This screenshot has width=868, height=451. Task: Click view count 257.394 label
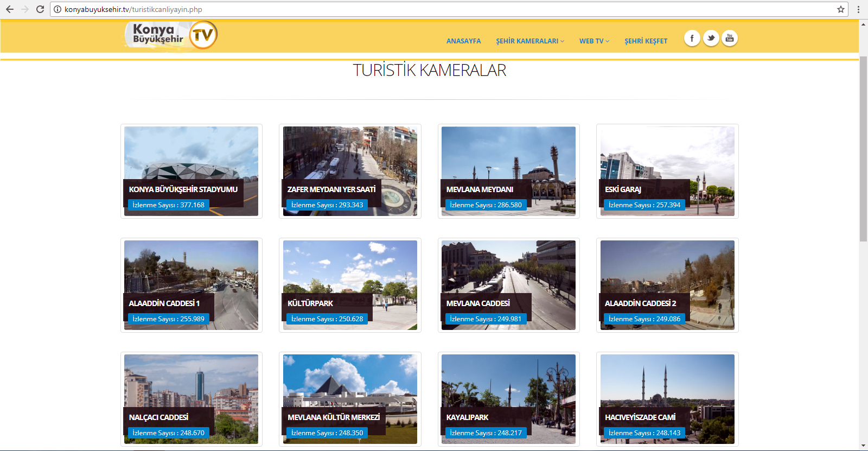[x=644, y=205]
